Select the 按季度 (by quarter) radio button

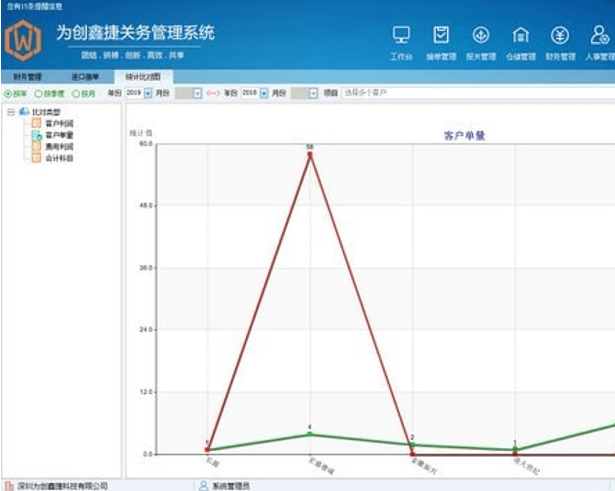coord(38,94)
